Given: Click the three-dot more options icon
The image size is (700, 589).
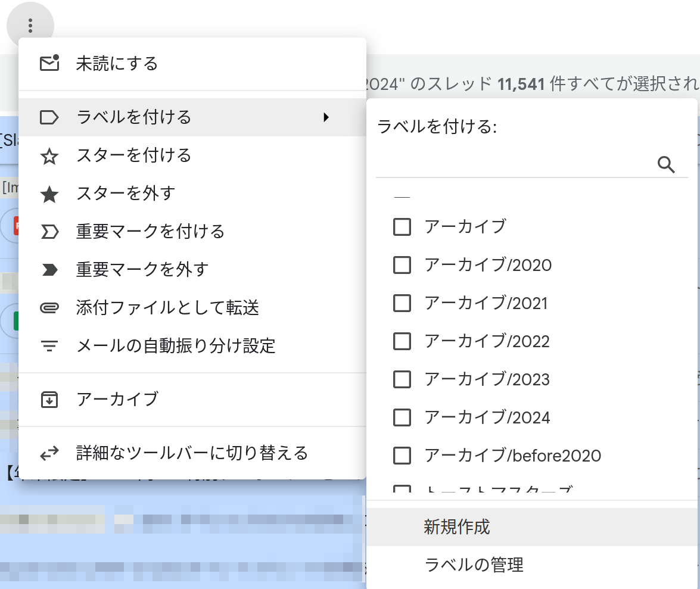Looking at the screenshot, I should click(x=30, y=26).
